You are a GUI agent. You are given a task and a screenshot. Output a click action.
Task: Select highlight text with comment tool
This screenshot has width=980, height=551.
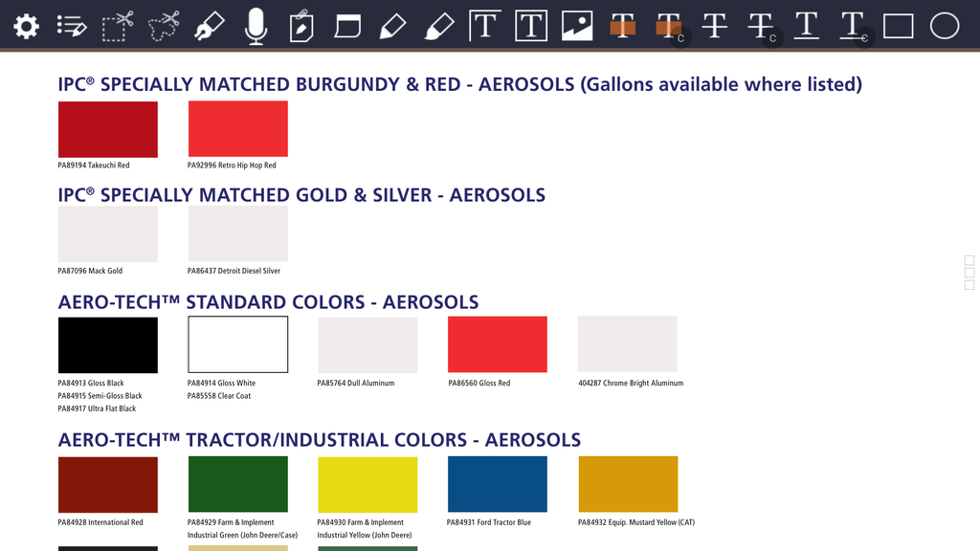669,28
